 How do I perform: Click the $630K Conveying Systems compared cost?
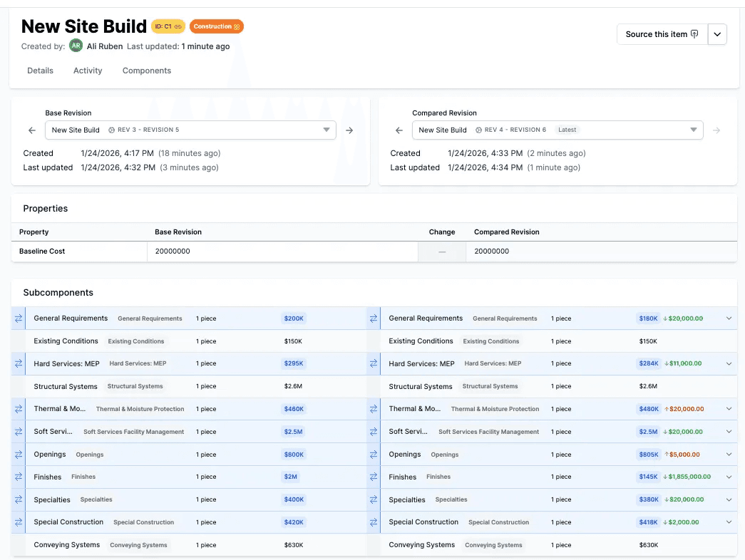(649, 545)
